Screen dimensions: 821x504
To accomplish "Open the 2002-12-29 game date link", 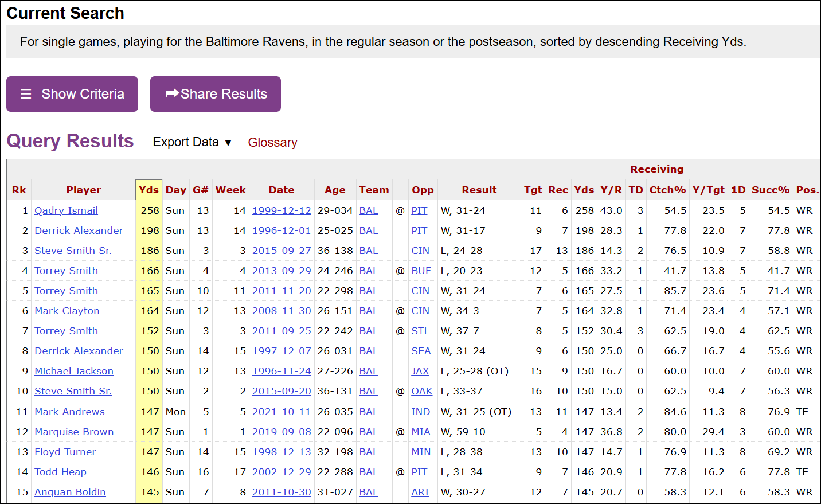I will [x=282, y=472].
